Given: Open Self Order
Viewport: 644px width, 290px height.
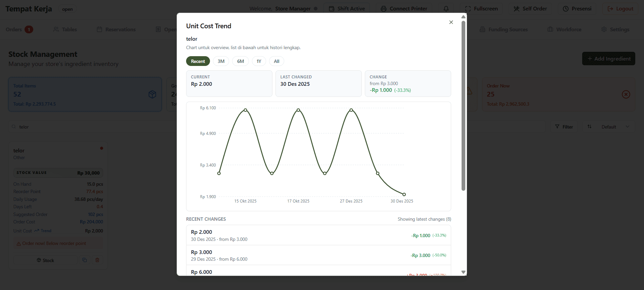Looking at the screenshot, I should [530, 9].
